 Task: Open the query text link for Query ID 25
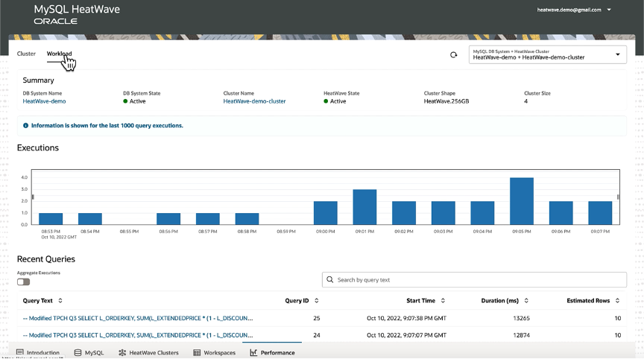pos(138,318)
